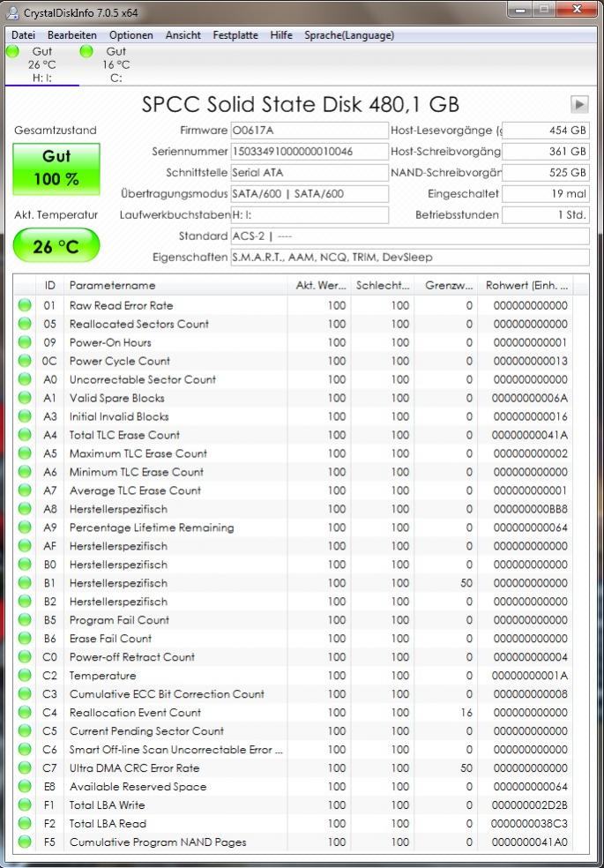Open the Bearbeiten menu
The image size is (604, 868).
(x=72, y=35)
